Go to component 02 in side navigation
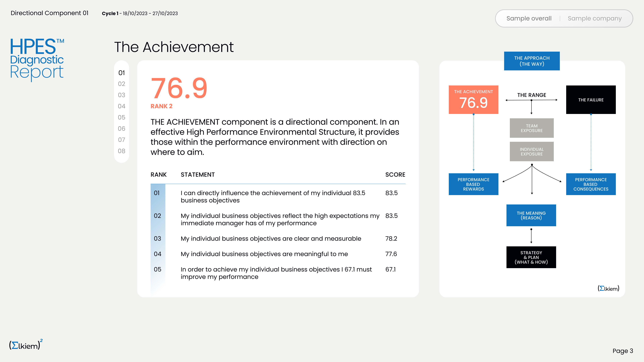 [121, 84]
